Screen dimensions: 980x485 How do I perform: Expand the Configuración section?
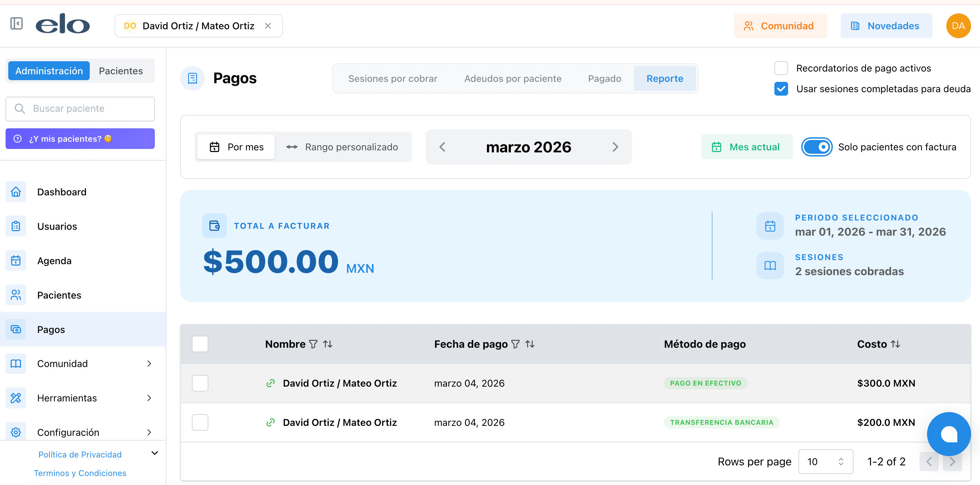pyautogui.click(x=149, y=432)
